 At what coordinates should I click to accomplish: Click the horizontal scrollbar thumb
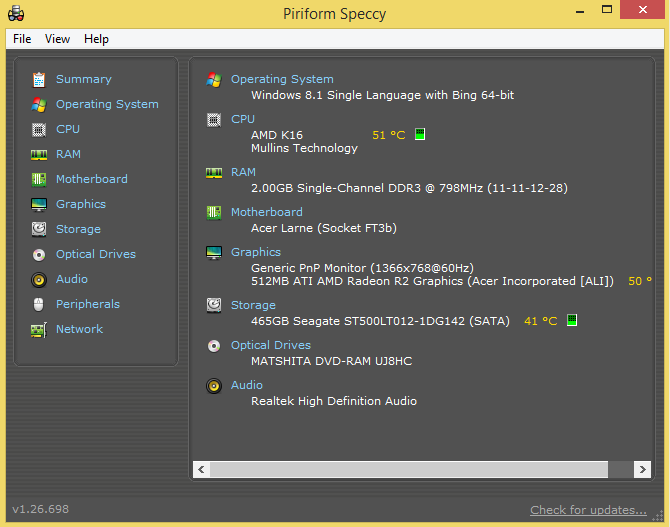[x=409, y=469]
